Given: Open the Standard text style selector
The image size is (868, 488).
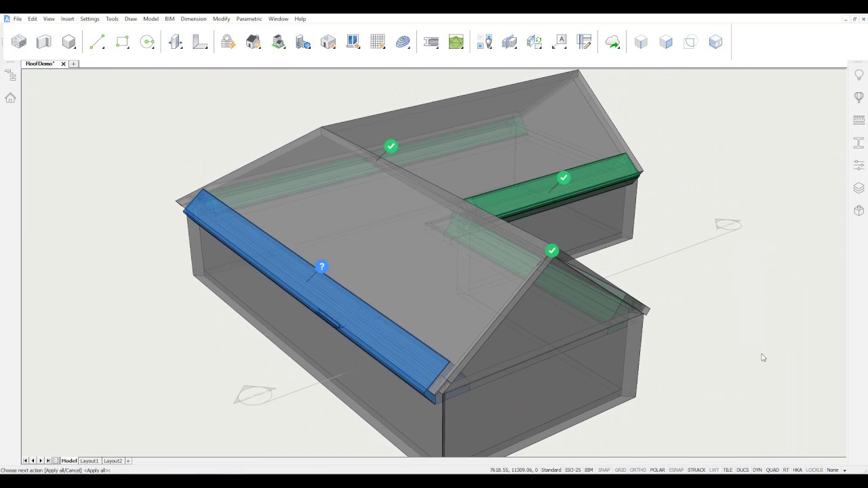Looking at the screenshot, I should tap(551, 470).
